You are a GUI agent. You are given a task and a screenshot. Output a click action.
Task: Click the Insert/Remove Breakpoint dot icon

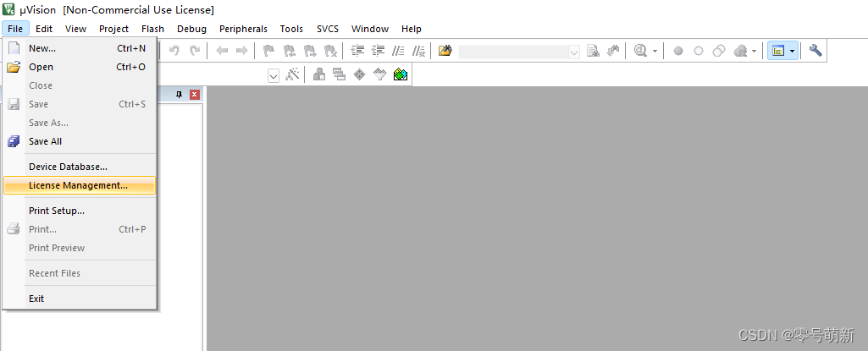tap(678, 51)
